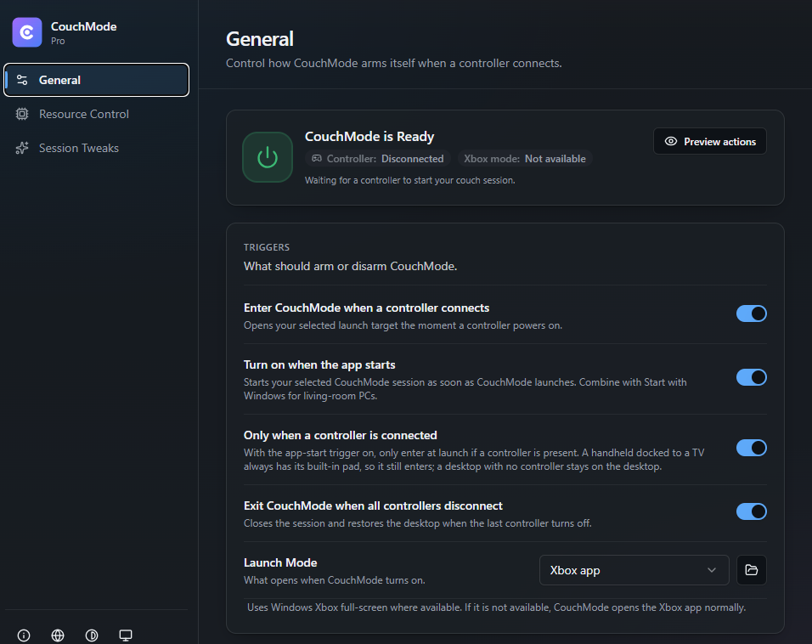The image size is (812, 644).
Task: Click the 'Launch Mode' label
Action: [280, 562]
